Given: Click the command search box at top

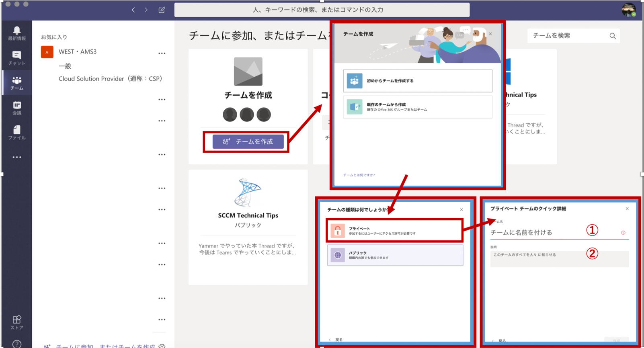Looking at the screenshot, I should [322, 10].
